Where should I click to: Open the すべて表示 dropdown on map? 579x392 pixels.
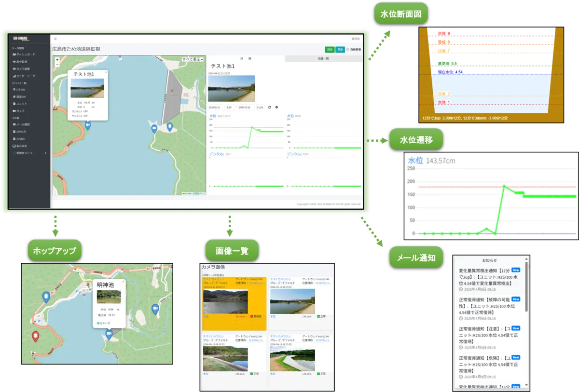coord(192,59)
